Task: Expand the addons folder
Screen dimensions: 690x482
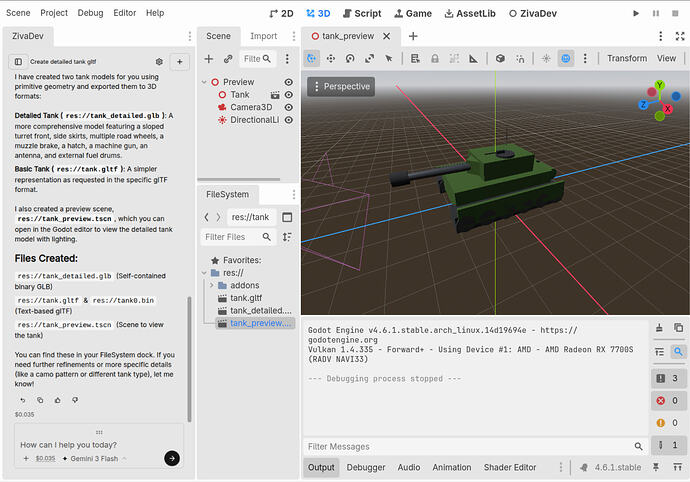Action: [x=212, y=285]
